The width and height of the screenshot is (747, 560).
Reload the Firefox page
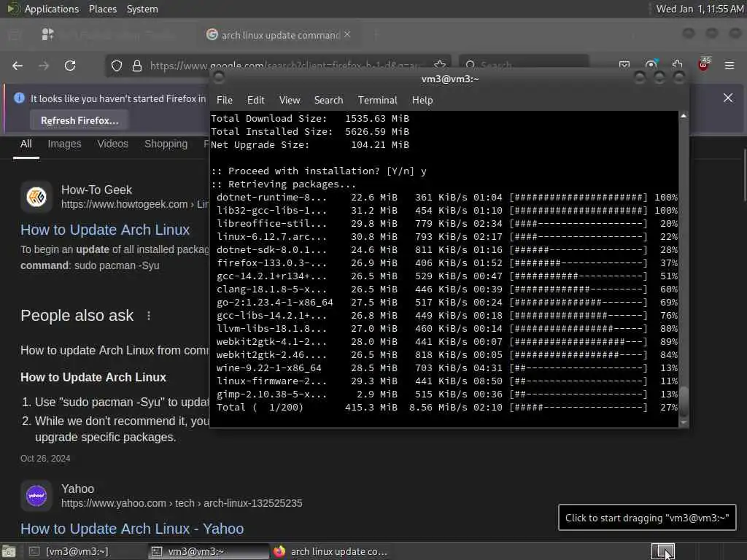(70, 66)
